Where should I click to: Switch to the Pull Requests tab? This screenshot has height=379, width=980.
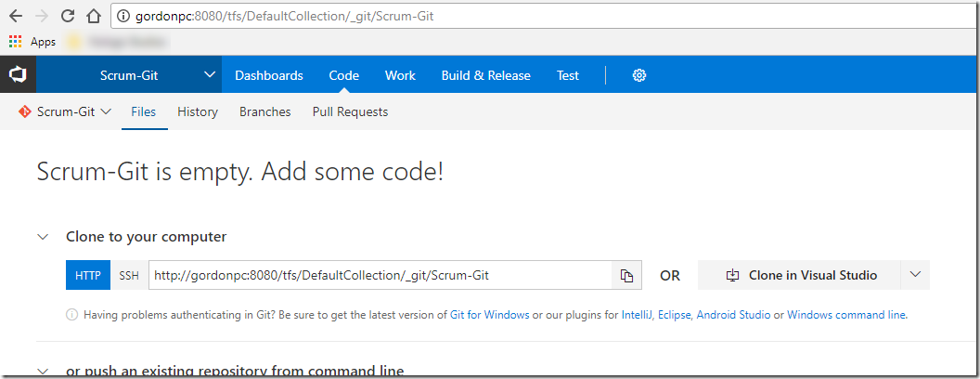350,112
